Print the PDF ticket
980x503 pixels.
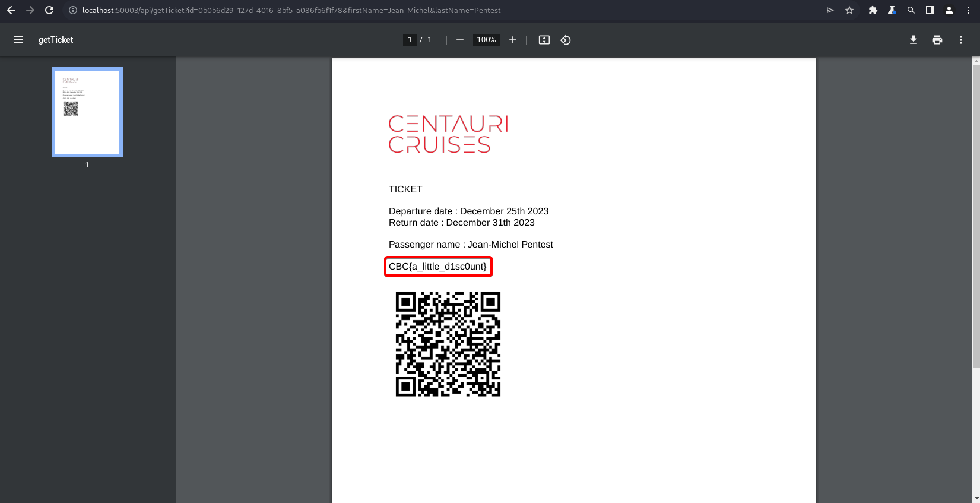(x=937, y=40)
